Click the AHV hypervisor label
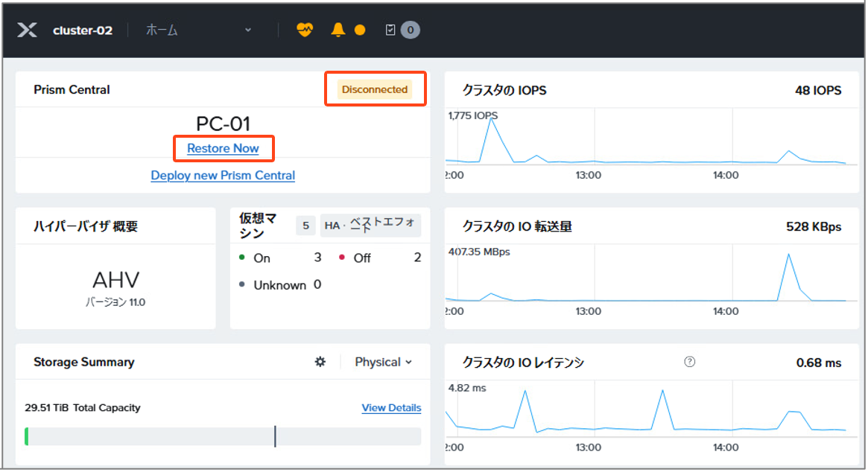 coord(115,281)
